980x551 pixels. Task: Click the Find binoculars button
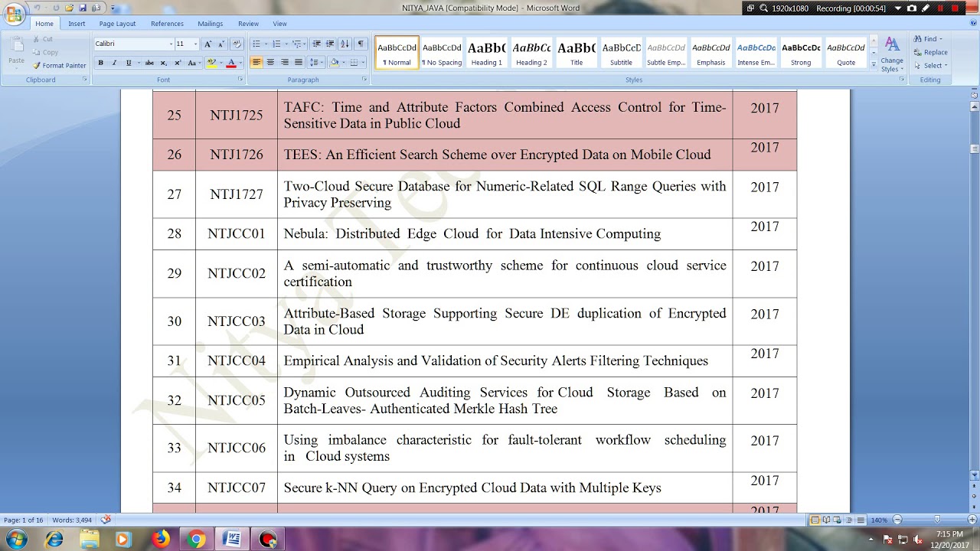point(928,39)
